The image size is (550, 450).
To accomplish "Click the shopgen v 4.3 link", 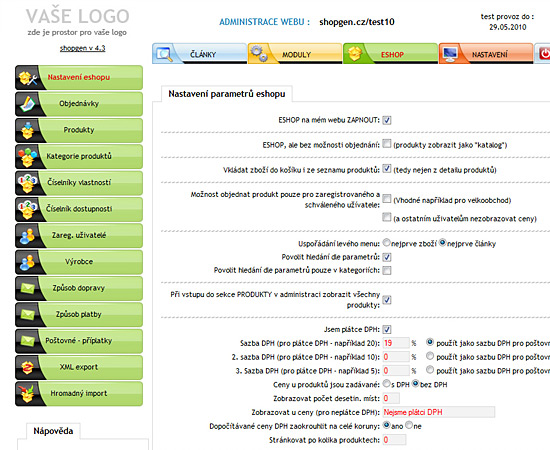I will coord(82,48).
